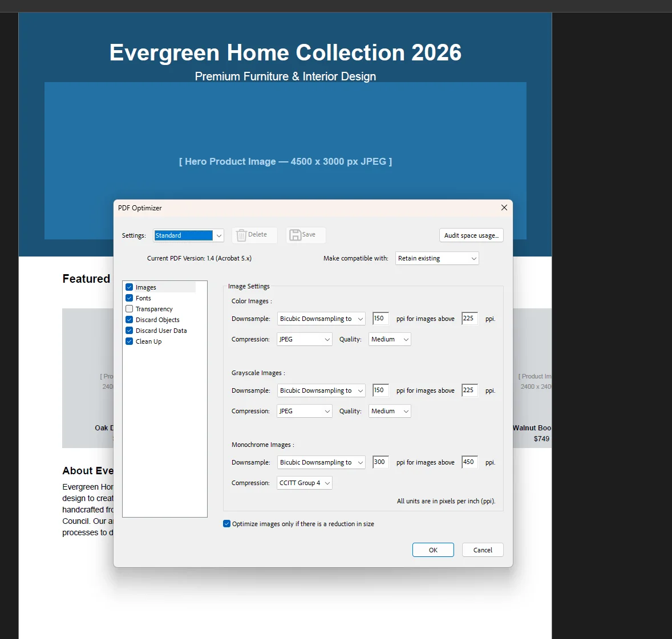Select the Images panel label
The image size is (672, 639).
pos(145,287)
